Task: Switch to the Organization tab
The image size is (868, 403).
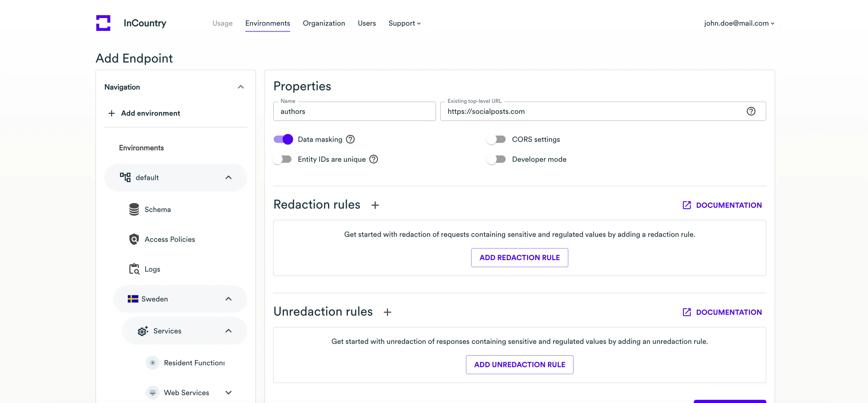Action: [324, 23]
